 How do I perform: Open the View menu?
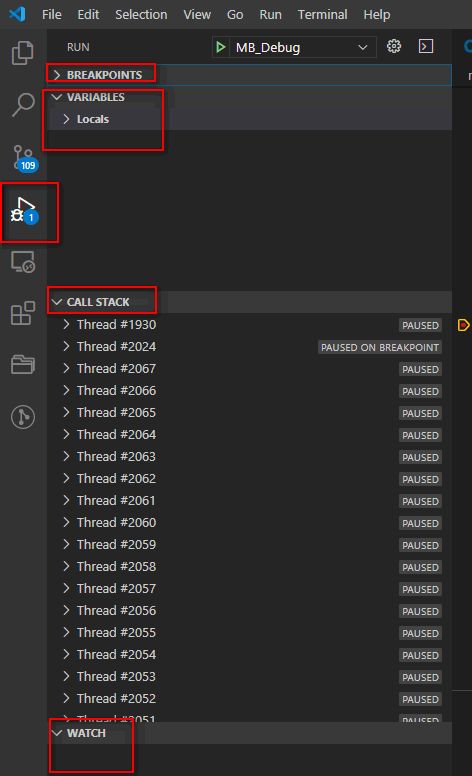click(197, 14)
